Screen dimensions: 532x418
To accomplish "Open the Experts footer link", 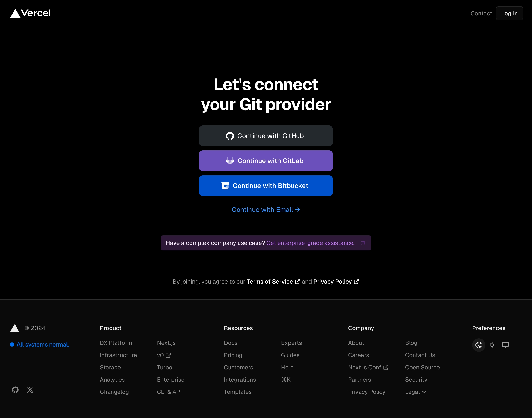I will 291,343.
